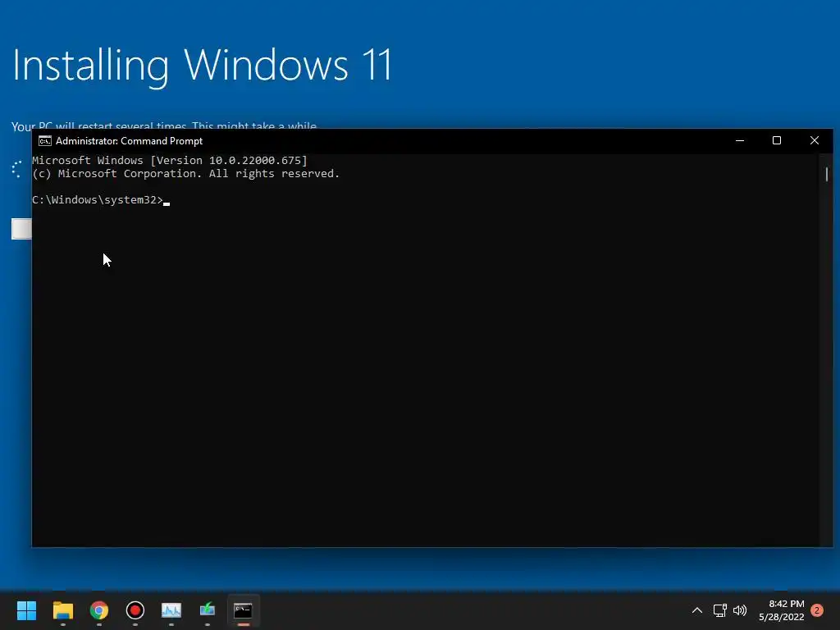Open the performance monitor taskbar icon
Image resolution: width=840 pixels, height=630 pixels.
(x=171, y=610)
